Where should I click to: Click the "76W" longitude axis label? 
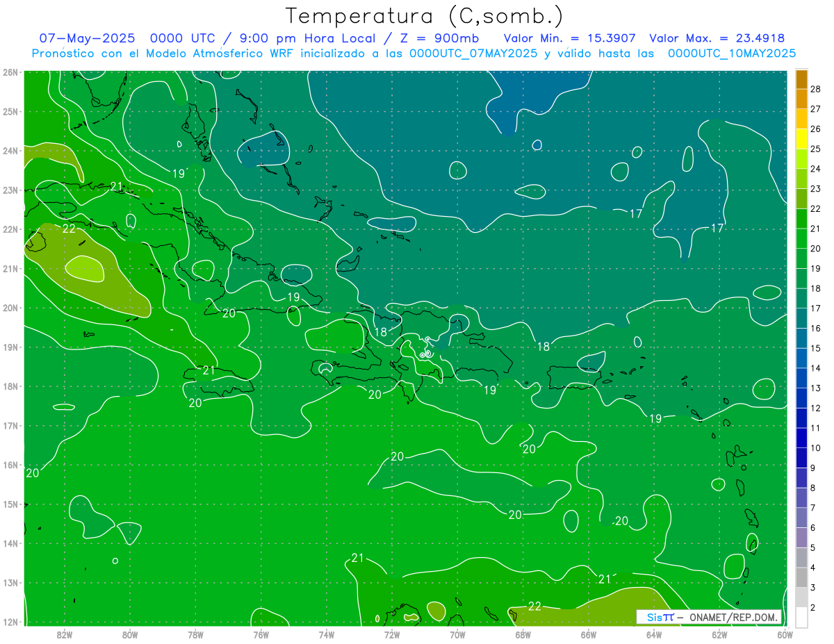pos(261,634)
